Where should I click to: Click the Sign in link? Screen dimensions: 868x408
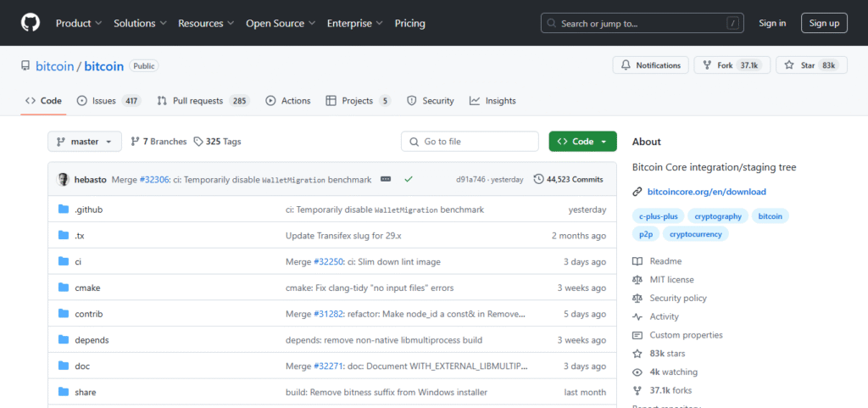[x=772, y=23]
